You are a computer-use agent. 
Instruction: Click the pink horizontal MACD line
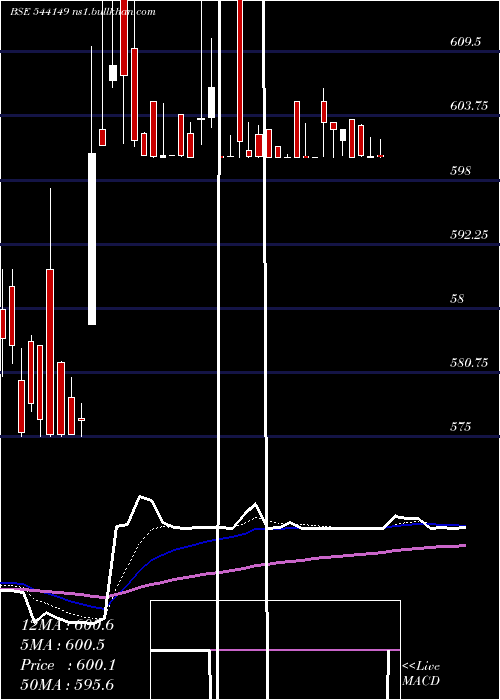pos(304,650)
